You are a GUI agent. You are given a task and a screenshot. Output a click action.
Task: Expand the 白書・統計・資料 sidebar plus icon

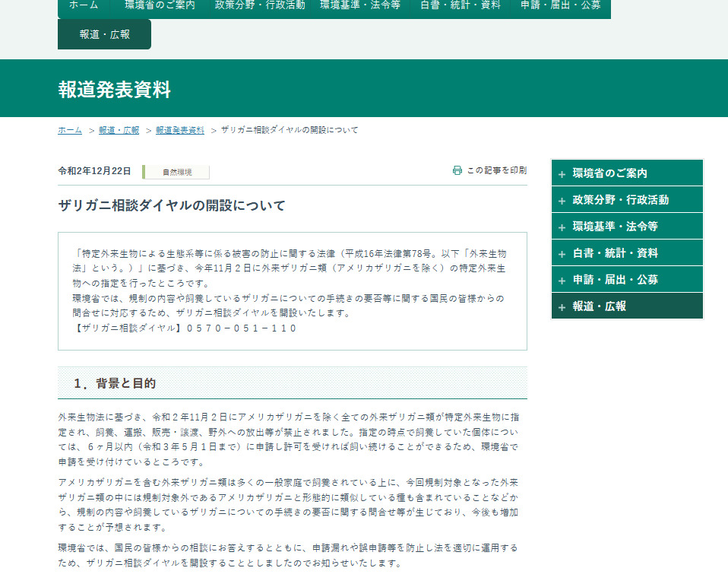point(562,254)
